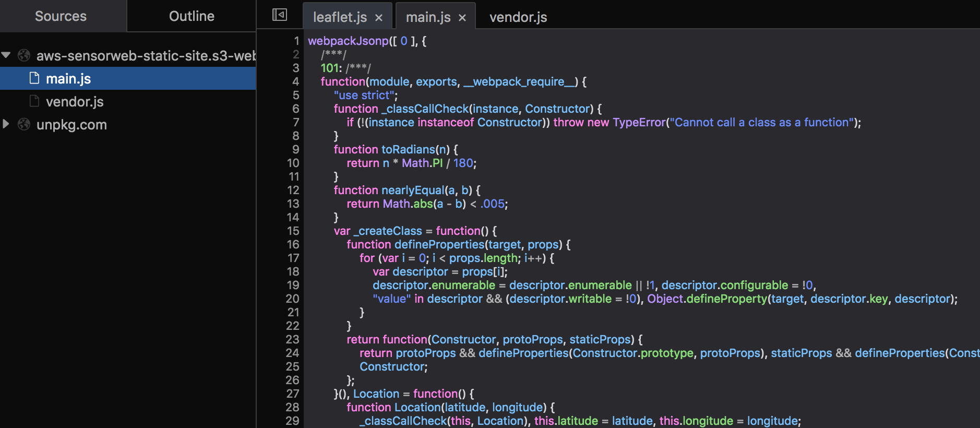The width and height of the screenshot is (980, 428).
Task: Click the unpkg.com domain entry
Action: [71, 125]
